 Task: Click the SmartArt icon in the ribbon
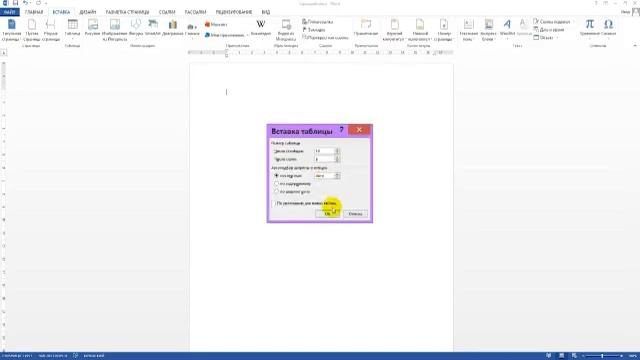(x=153, y=24)
